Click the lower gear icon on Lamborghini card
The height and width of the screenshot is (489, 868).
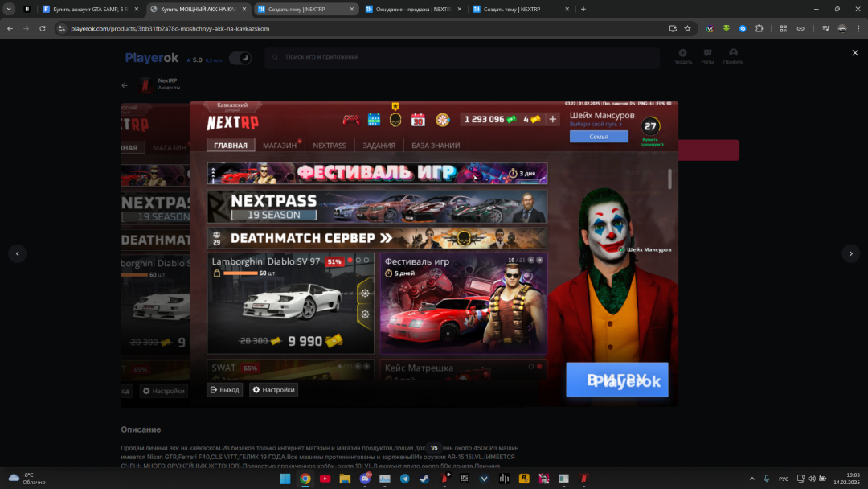click(x=365, y=314)
